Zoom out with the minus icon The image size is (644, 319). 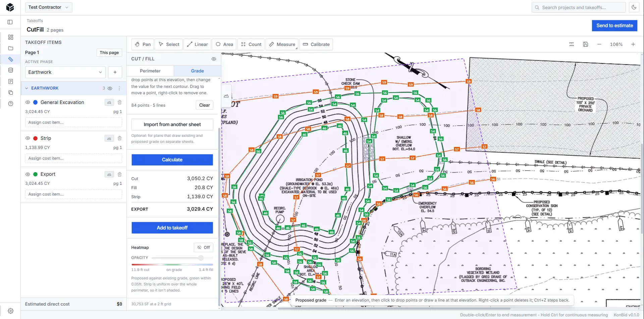point(599,44)
